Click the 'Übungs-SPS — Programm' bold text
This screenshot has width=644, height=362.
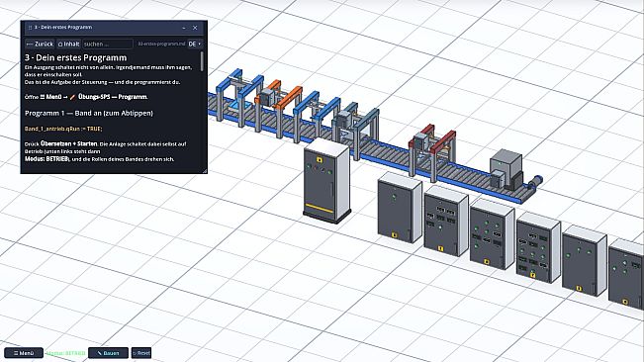(x=113, y=97)
